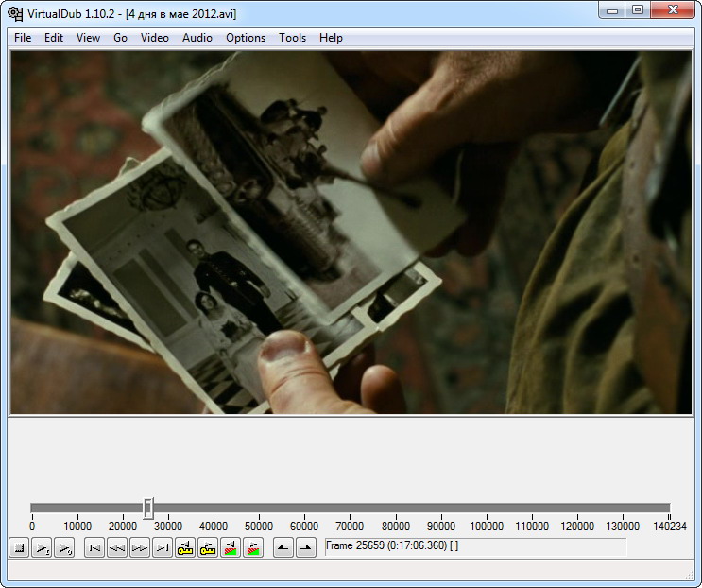
Task: Set selection start with mark-in button
Action: 283,547
